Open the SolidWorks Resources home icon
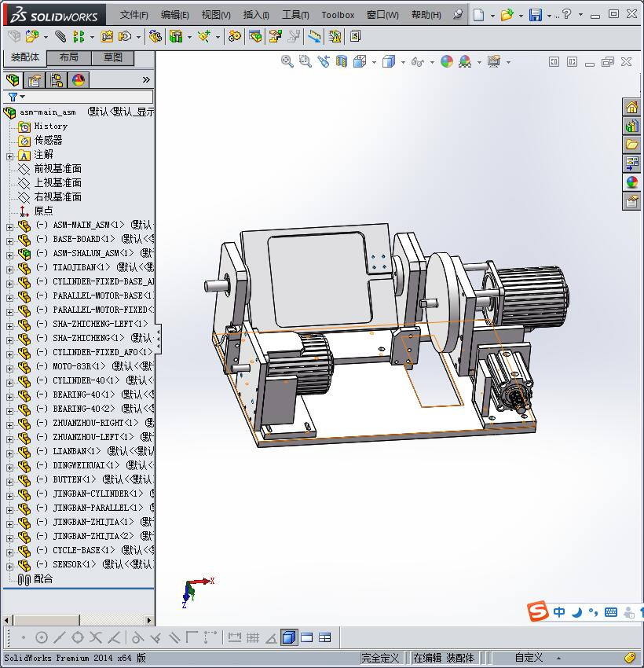 [x=631, y=107]
